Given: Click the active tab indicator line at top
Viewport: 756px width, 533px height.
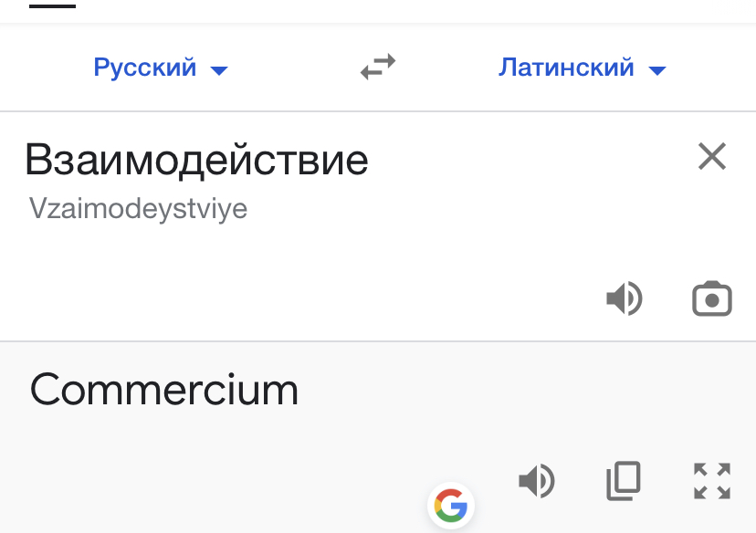Looking at the screenshot, I should pos(52,5).
